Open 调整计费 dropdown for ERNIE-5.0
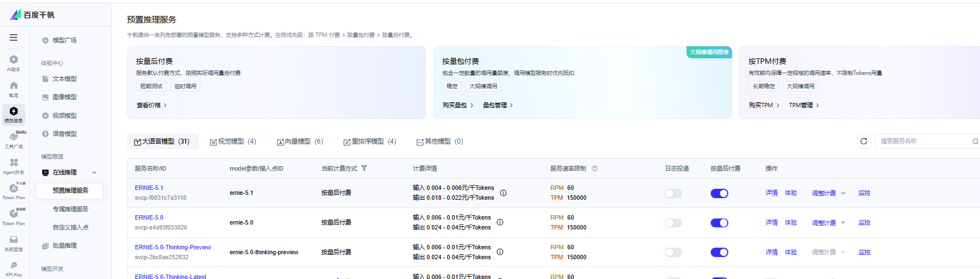 tap(829, 223)
